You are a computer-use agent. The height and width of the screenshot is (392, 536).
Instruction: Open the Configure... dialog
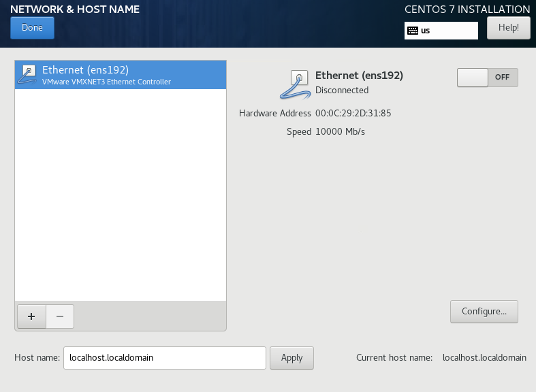coord(484,312)
